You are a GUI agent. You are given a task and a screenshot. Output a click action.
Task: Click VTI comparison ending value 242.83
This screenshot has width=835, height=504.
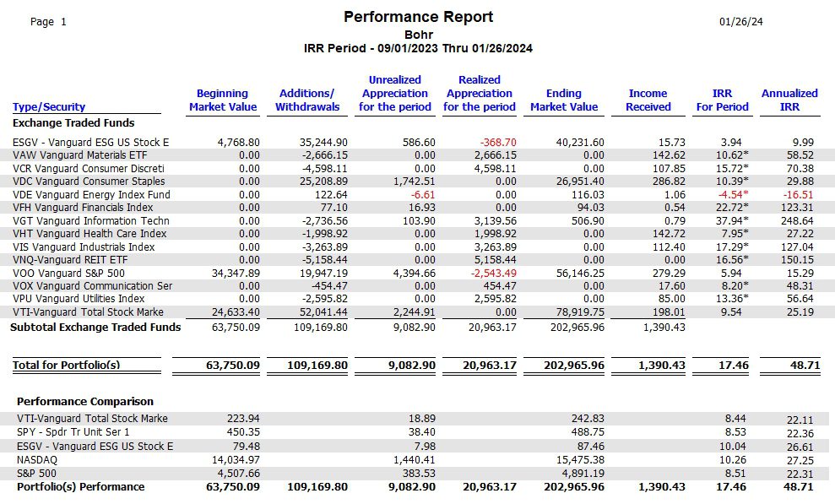[x=588, y=419]
